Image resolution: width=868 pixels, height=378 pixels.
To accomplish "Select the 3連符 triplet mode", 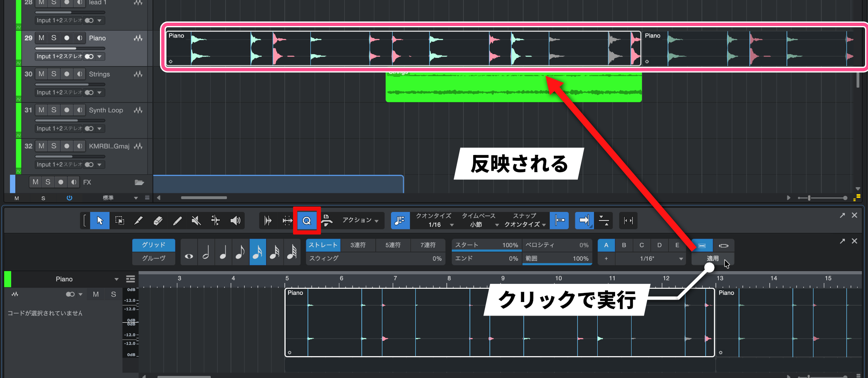I will (x=358, y=245).
